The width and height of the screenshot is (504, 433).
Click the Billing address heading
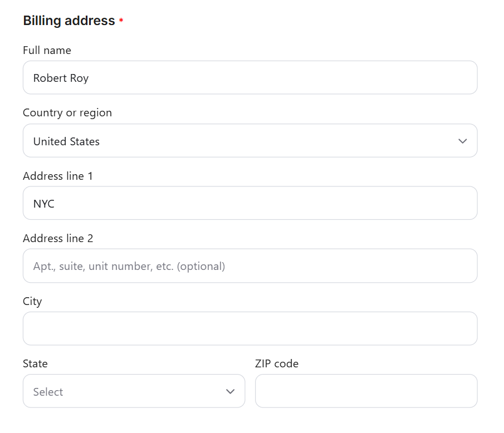[x=68, y=21]
